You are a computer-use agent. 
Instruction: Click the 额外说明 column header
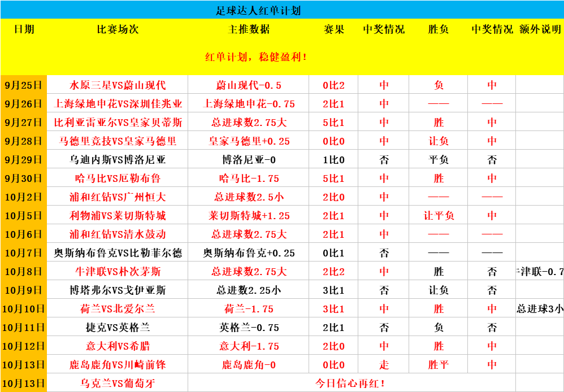tap(540, 29)
